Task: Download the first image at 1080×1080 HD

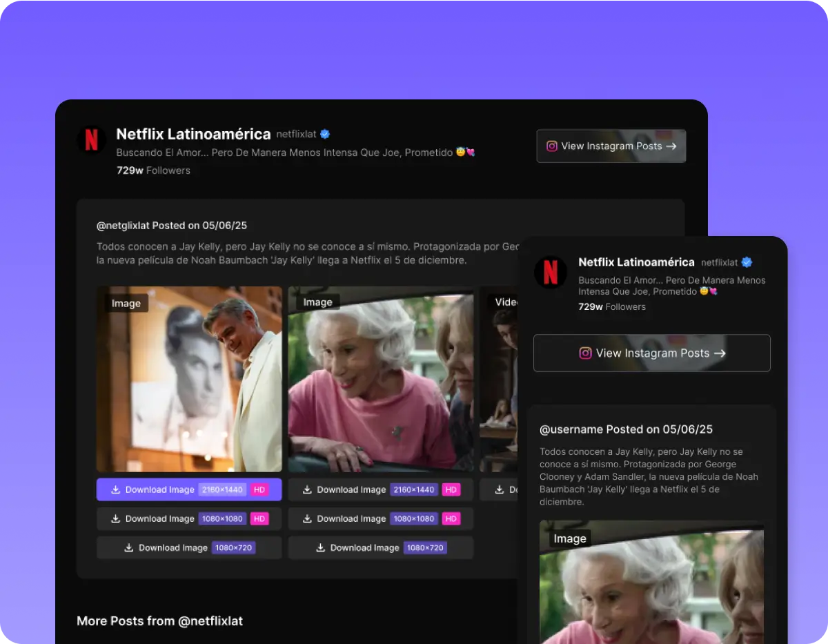Action: tap(189, 518)
